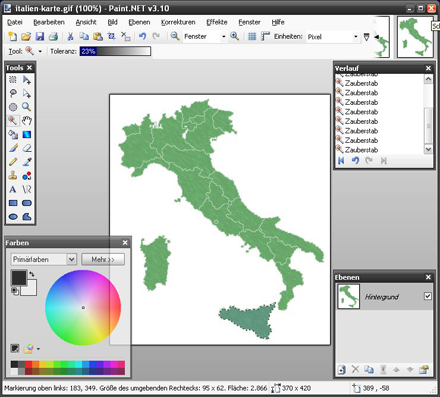Screen dimensions: 440x397
Task: Select the Clone Stamp tool
Action: click(x=13, y=175)
